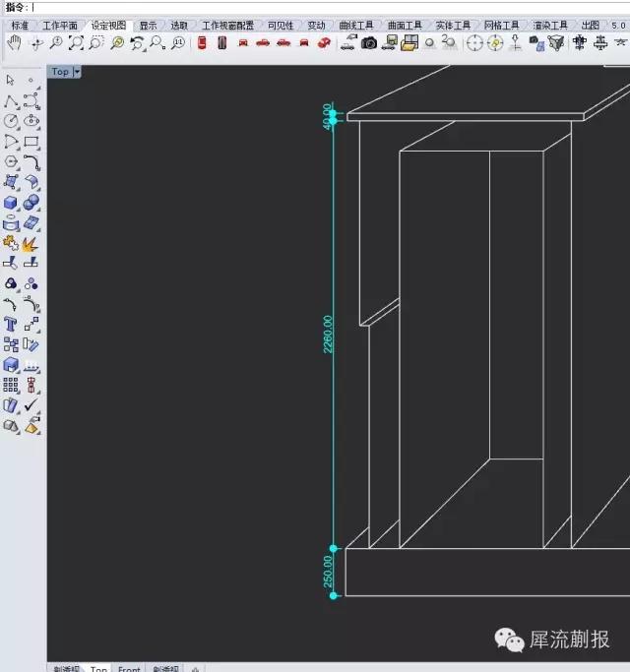630x672 pixels.
Task: Select the Text tool icon
Action: point(10,325)
